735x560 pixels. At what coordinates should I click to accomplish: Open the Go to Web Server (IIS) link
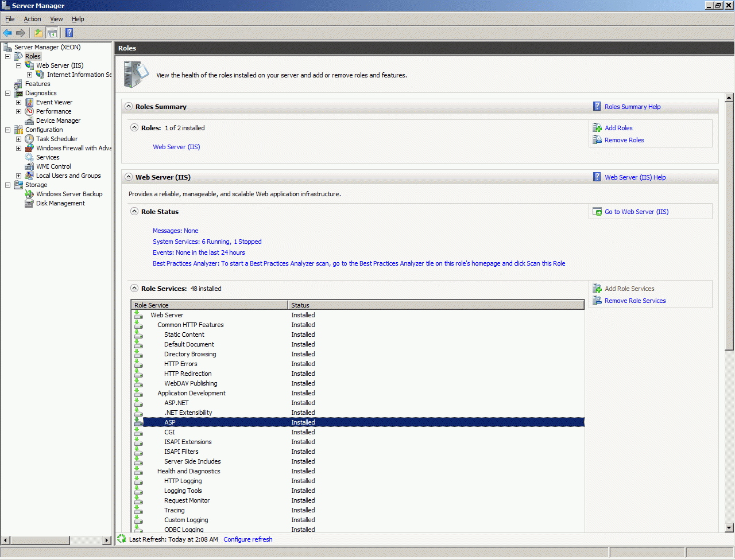[x=637, y=212]
